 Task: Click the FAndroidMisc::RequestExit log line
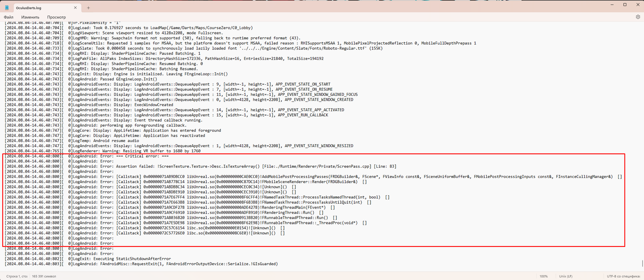[x=142, y=264]
